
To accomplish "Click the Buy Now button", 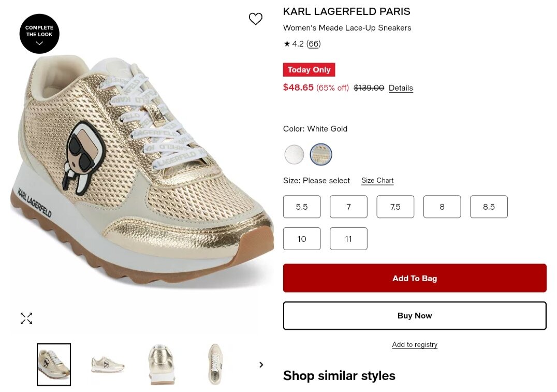I will pos(415,315).
